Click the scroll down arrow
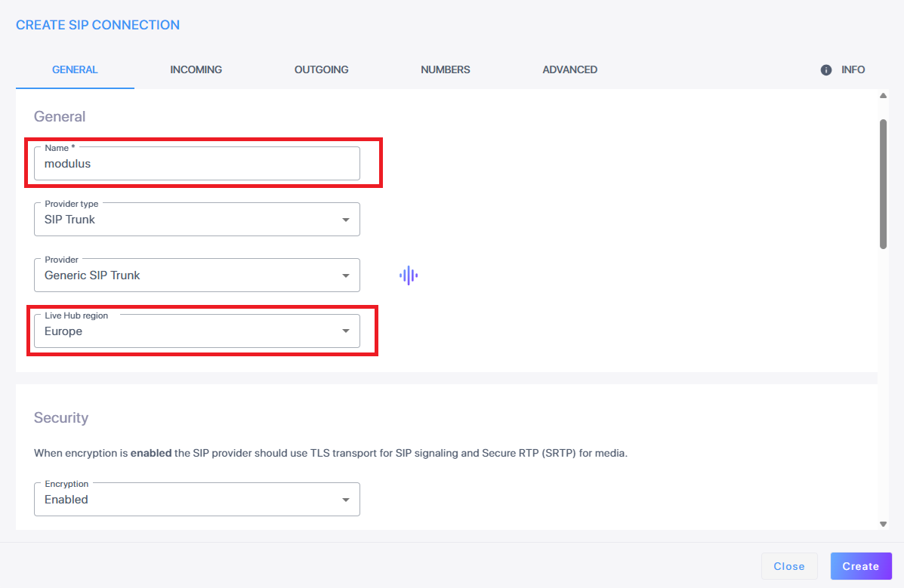The image size is (904, 588). [x=883, y=524]
